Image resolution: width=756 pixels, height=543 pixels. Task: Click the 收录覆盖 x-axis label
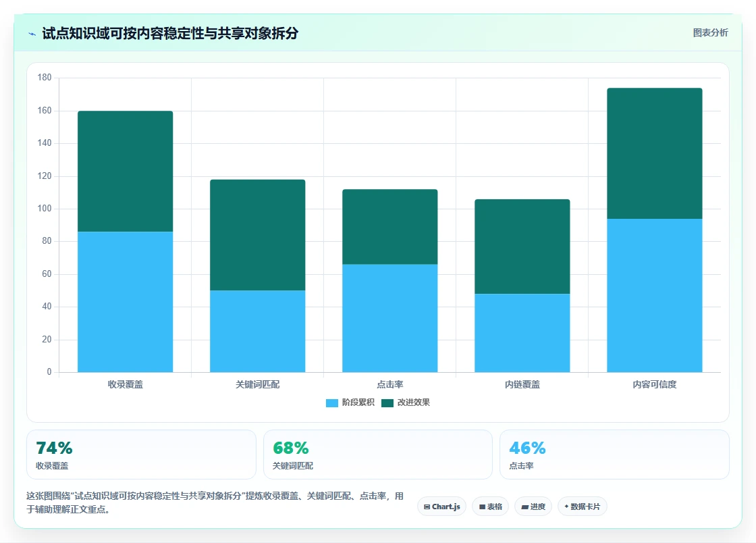(x=126, y=384)
